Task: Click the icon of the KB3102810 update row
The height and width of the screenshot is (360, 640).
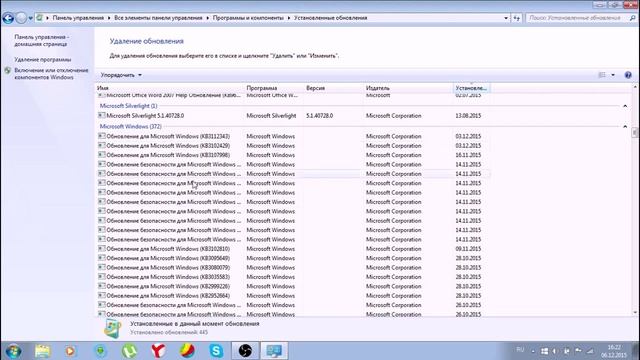Action: tap(102, 249)
